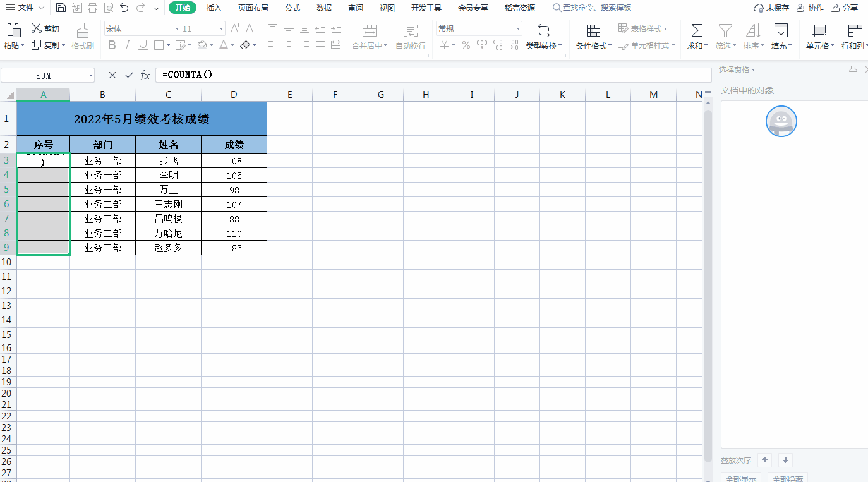This screenshot has width=868, height=482.
Task: Click the cell with score 185
Action: pyautogui.click(x=234, y=248)
